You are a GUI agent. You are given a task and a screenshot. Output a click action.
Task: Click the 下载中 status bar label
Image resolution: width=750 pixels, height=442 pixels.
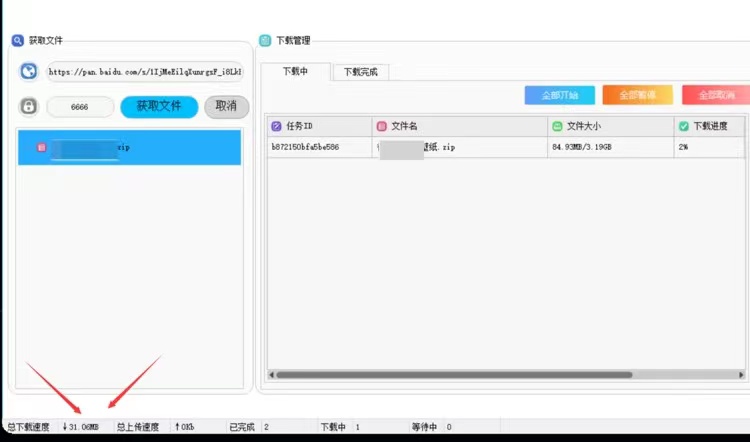tap(333, 427)
